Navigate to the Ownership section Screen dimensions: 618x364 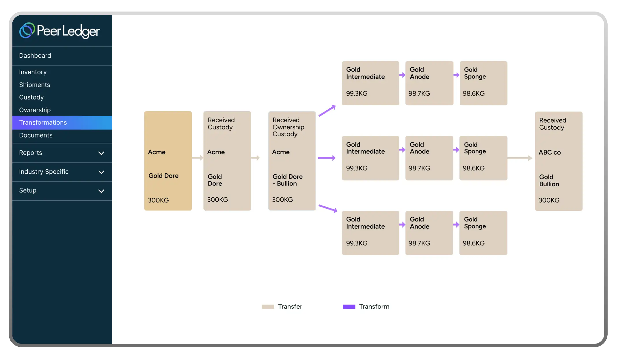(x=35, y=110)
